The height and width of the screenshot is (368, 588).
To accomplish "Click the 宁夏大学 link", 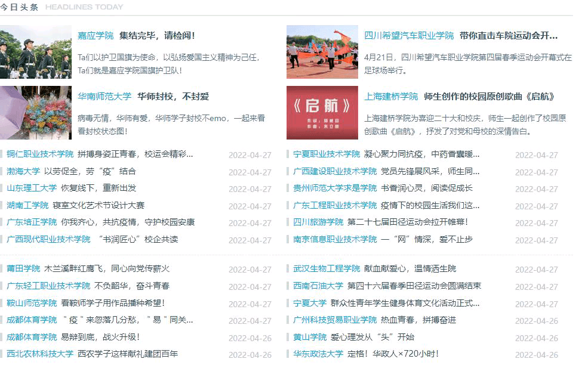I will click(310, 303).
